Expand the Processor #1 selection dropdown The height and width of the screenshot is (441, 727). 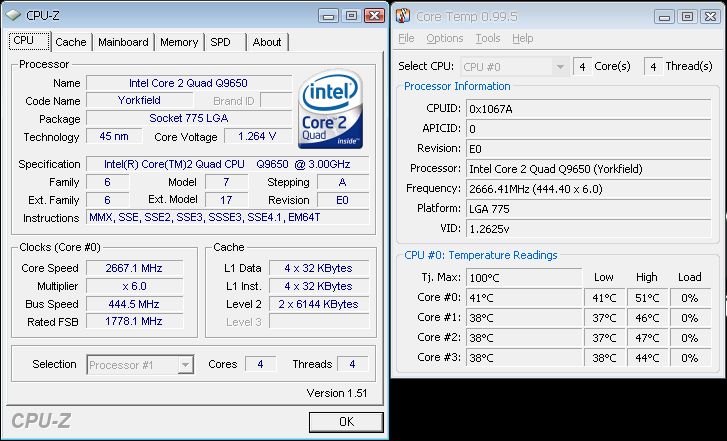click(x=185, y=365)
